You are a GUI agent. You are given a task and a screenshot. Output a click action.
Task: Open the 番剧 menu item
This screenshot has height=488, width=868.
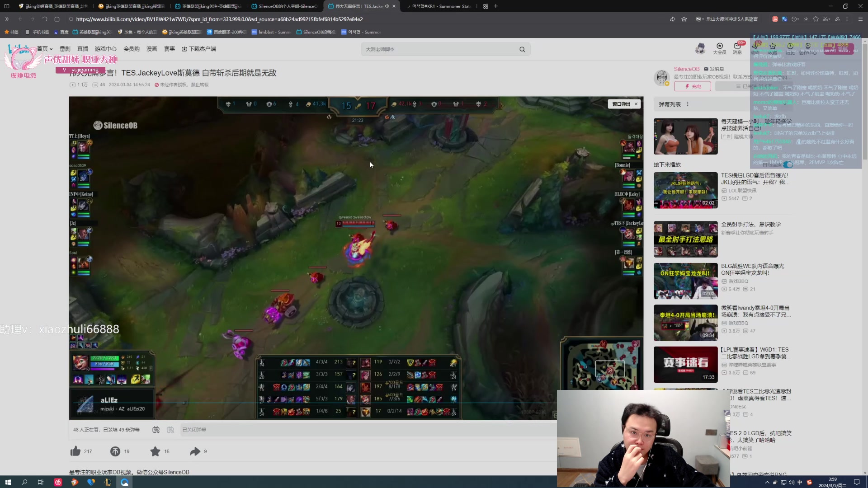pyautogui.click(x=65, y=49)
